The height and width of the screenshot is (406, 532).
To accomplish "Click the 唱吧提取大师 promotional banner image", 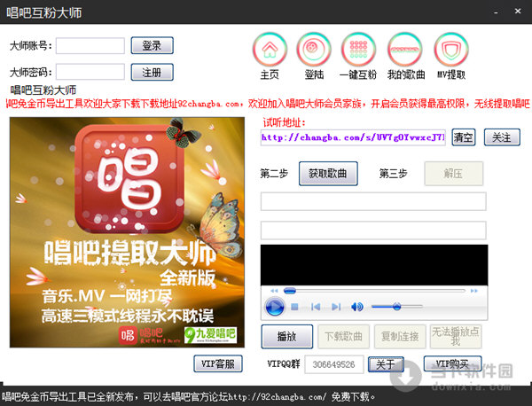I will 127,232.
